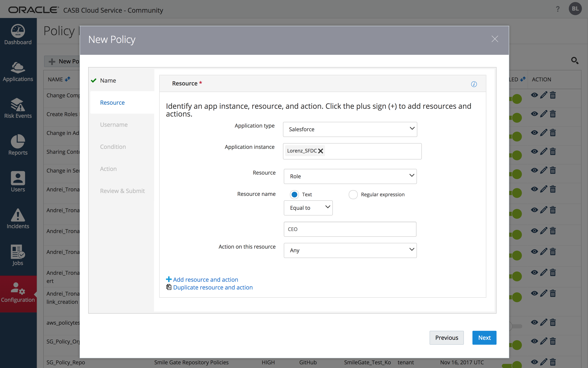588x368 pixels.
Task: Select the Regular expression radio button
Action: [x=353, y=194]
